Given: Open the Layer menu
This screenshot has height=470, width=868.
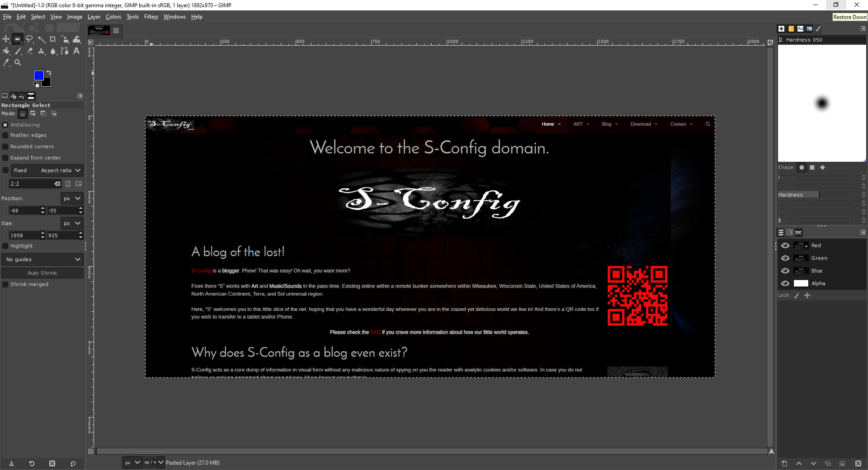Looking at the screenshot, I should tap(94, 17).
